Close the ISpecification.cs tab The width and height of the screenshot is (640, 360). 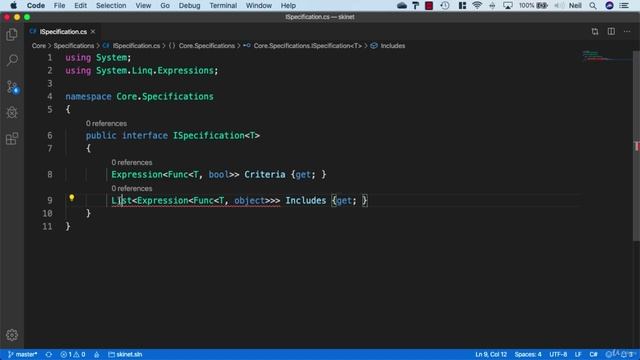tap(93, 31)
